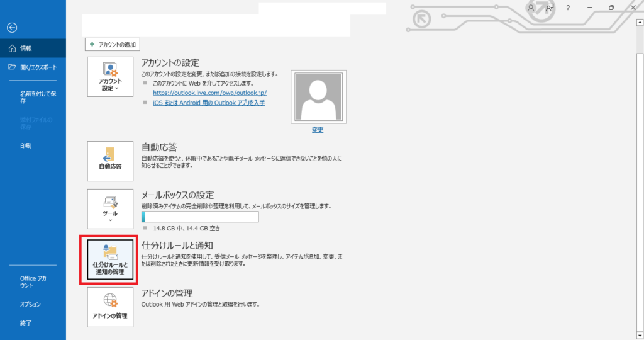Viewport: 644px width, 340px height.
Task: Click the アカウントの追加 button
Action: tap(112, 45)
